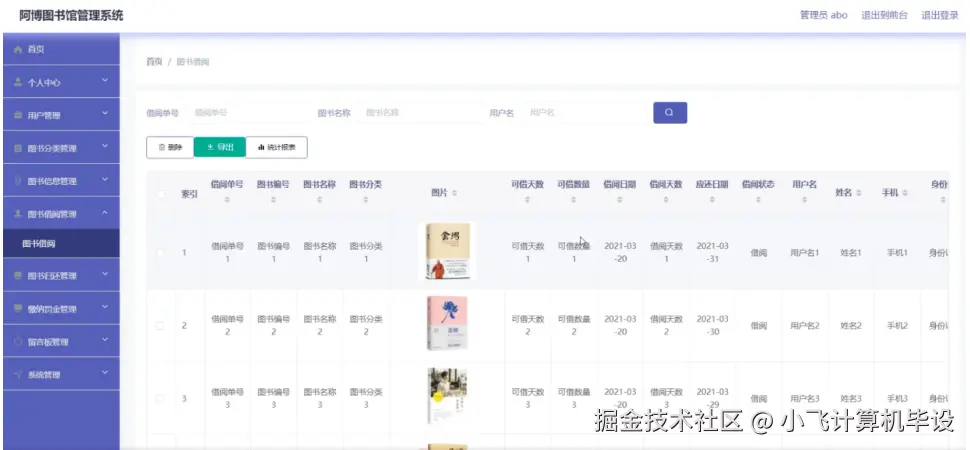Tick the checkbox for row 3

tap(161, 399)
